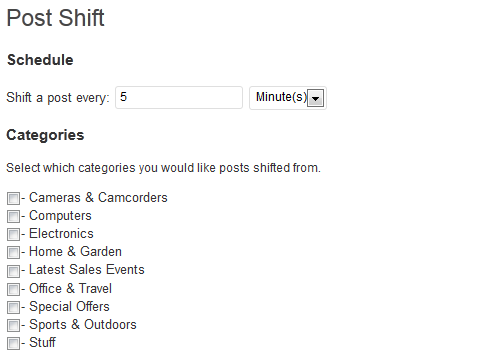Screen dimensions: 502x362
Task: Click the Categories section heading
Action: [x=45, y=135]
